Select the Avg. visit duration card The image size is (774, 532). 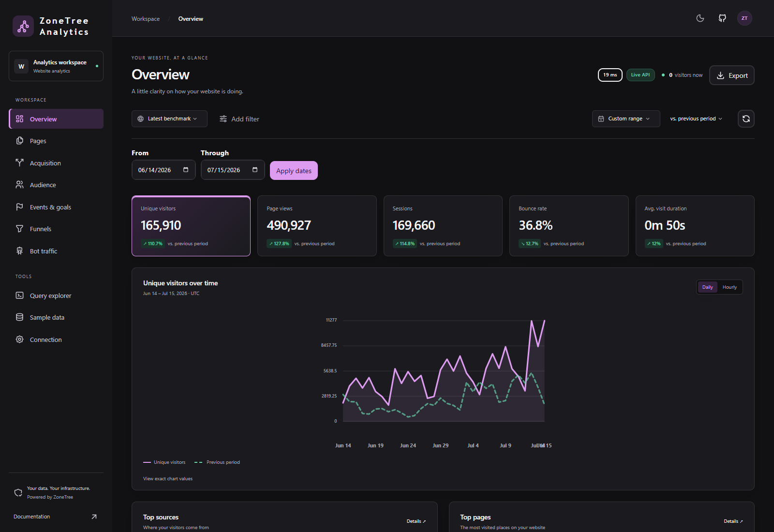click(695, 226)
